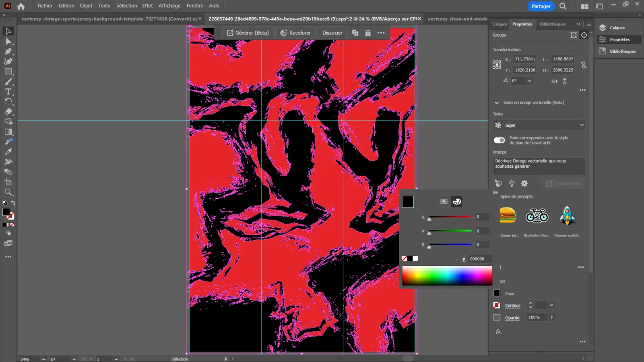Select the Rotate tool

(x=8, y=102)
